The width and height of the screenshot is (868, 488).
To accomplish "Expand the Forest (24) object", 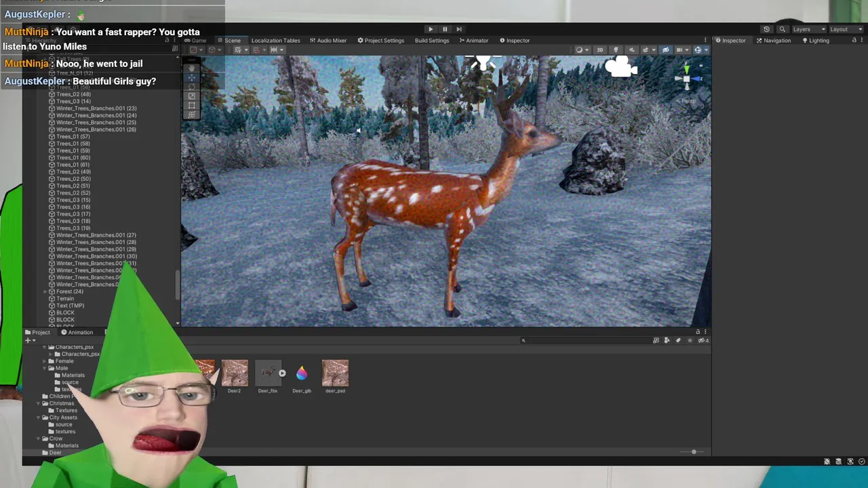I will point(45,291).
